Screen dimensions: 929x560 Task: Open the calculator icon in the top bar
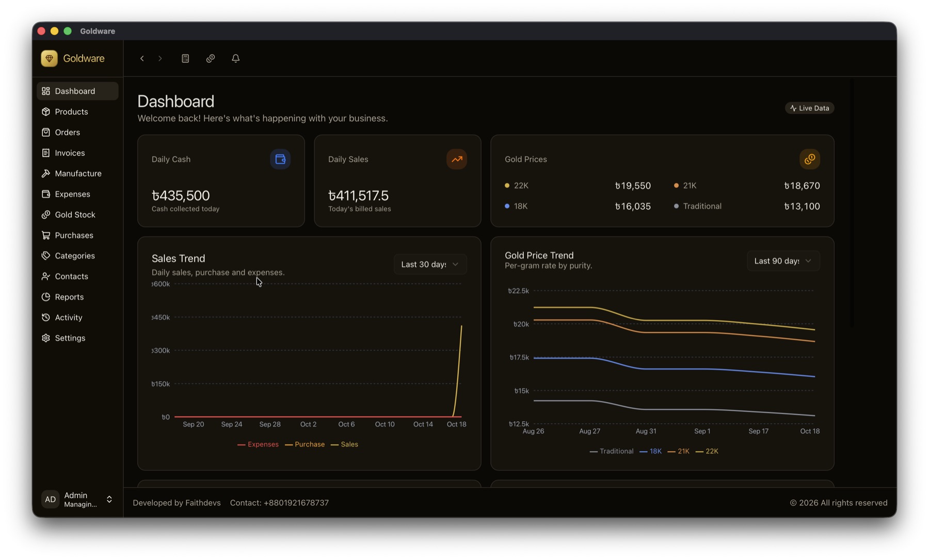pyautogui.click(x=185, y=58)
